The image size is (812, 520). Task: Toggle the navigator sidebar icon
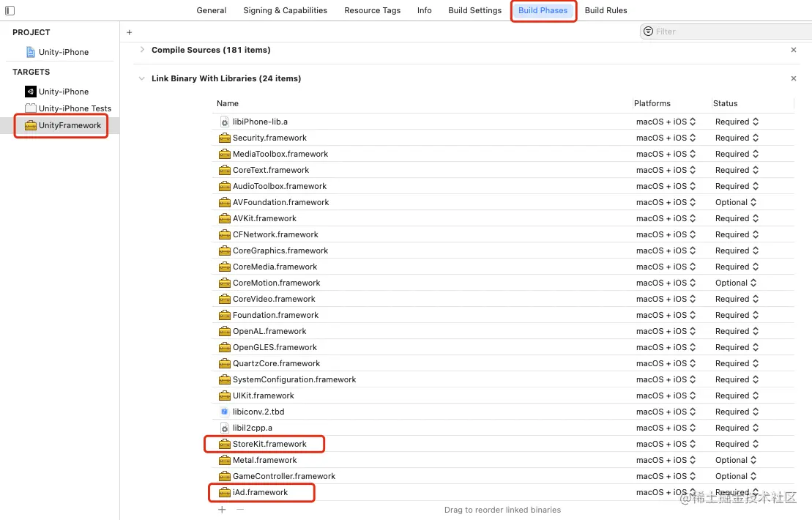coord(10,10)
